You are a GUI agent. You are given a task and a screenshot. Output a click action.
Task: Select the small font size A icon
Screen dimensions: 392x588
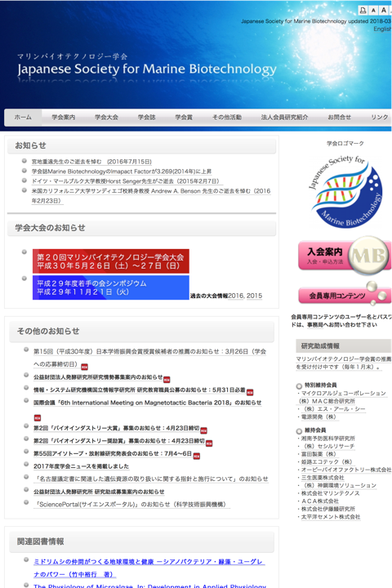click(373, 11)
